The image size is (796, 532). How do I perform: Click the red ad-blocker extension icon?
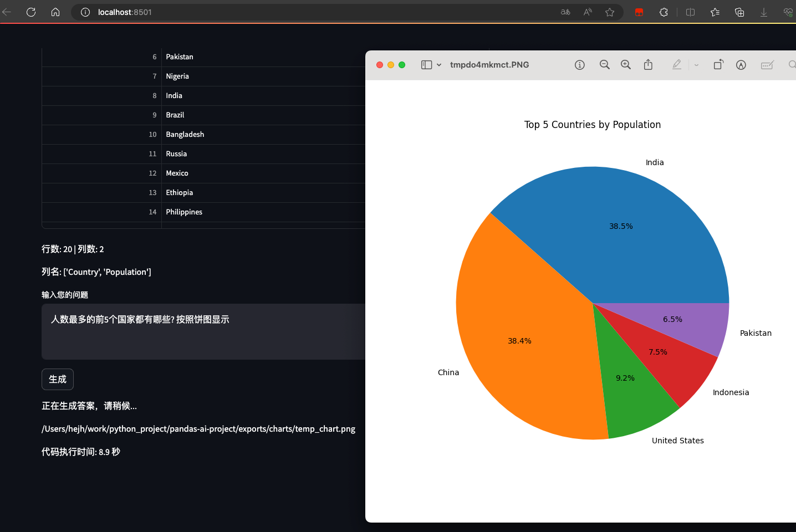(639, 12)
